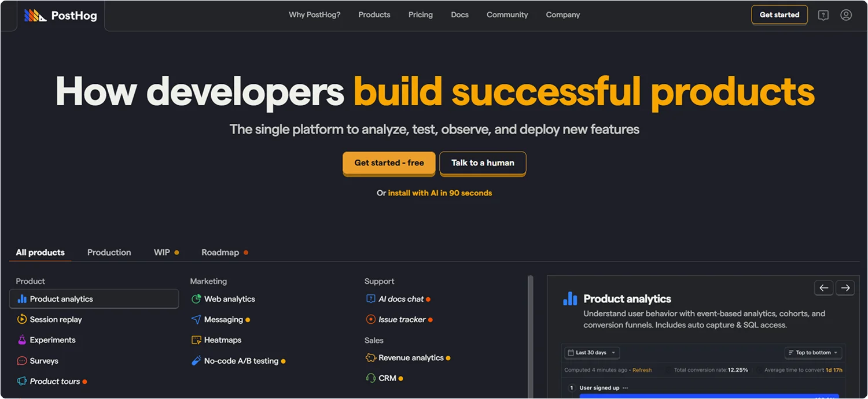
Task: Click the Product analytics panel heading
Action: [627, 299]
